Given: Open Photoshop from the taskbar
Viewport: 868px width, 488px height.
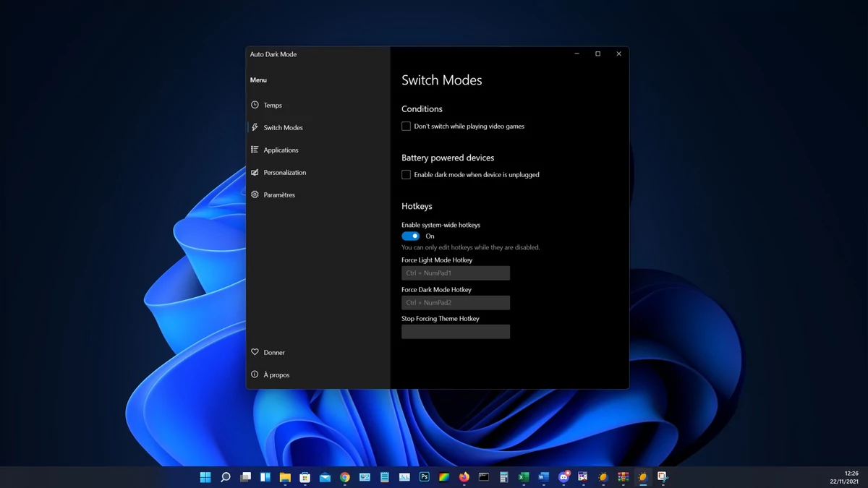Looking at the screenshot, I should tap(425, 477).
